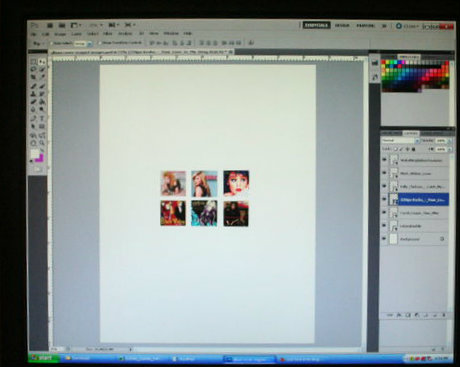This screenshot has width=460, height=367.
Task: Launch Bridge from the application bar
Action: (x=50, y=25)
